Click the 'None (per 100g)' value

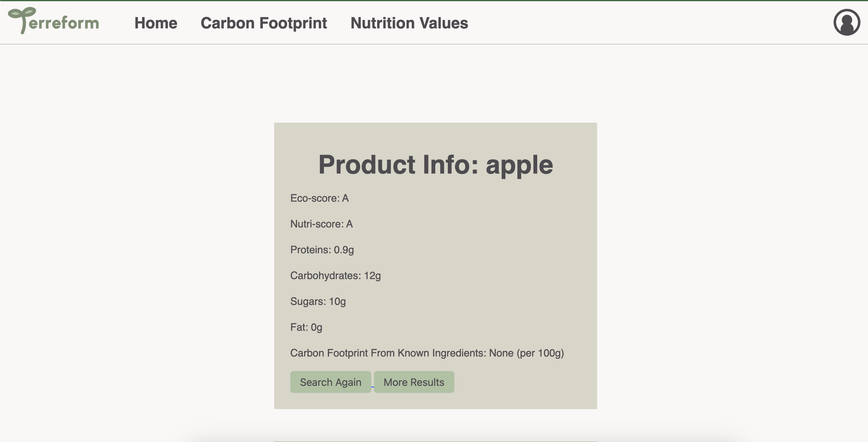(x=526, y=353)
